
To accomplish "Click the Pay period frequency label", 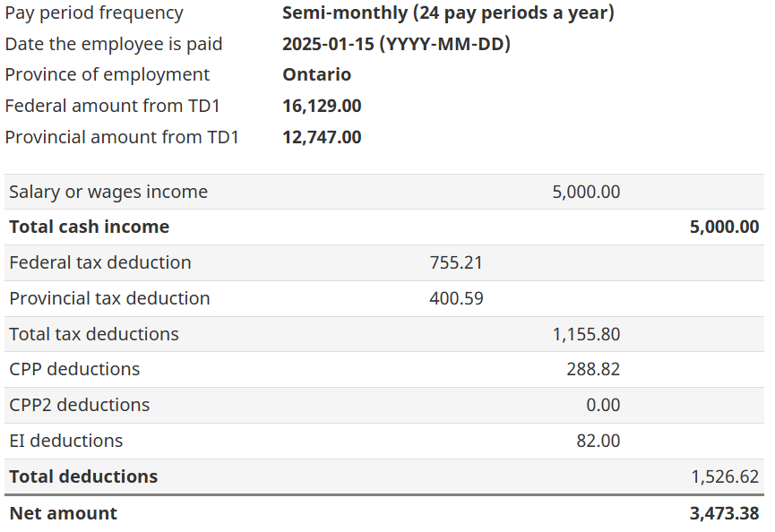I will [x=94, y=13].
